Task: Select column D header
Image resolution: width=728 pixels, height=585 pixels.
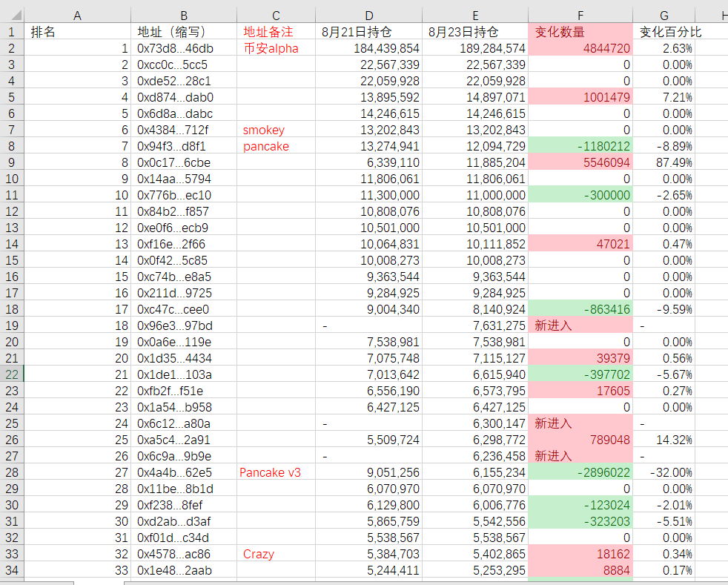Action: coord(368,16)
